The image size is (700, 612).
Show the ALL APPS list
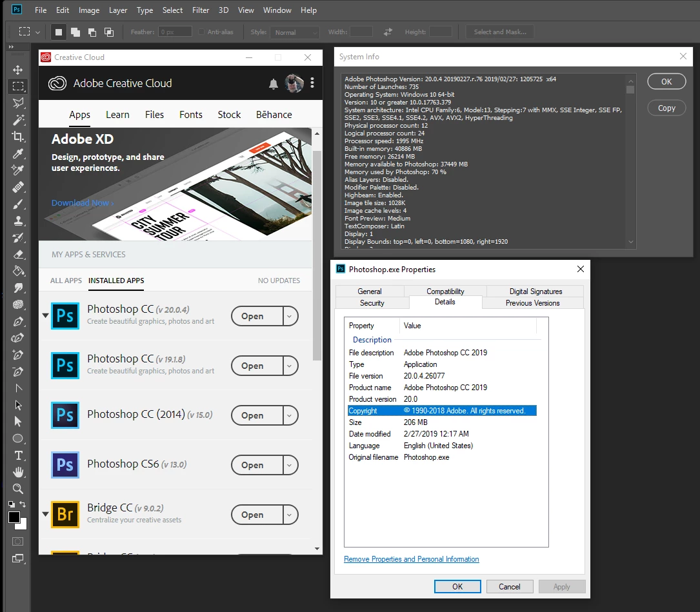[66, 281]
